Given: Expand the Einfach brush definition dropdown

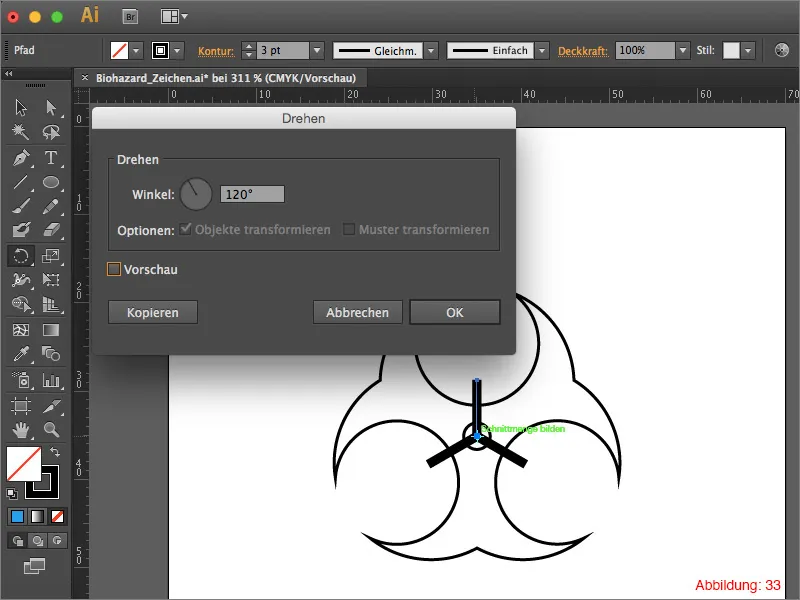Looking at the screenshot, I should (x=542, y=51).
